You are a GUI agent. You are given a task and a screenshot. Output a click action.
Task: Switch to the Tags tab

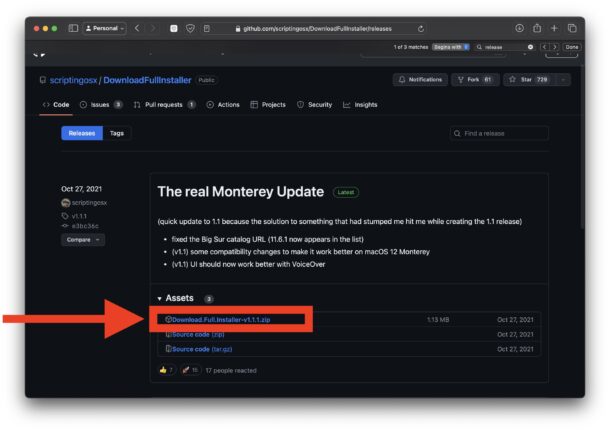click(117, 133)
